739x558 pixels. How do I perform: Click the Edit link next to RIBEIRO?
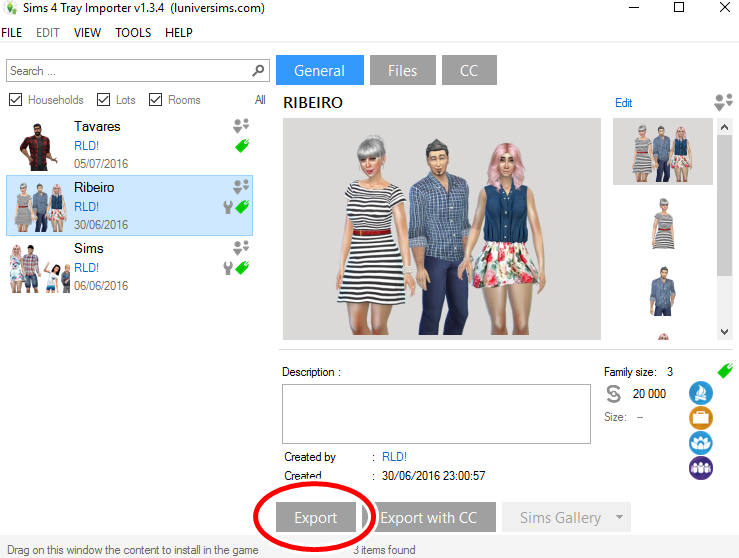coord(624,103)
